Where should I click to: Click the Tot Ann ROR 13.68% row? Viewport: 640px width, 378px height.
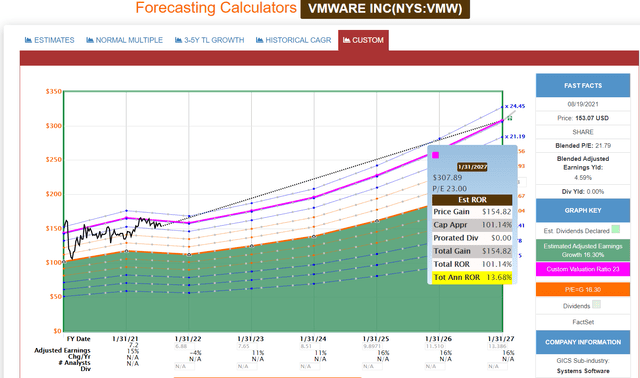point(472,277)
